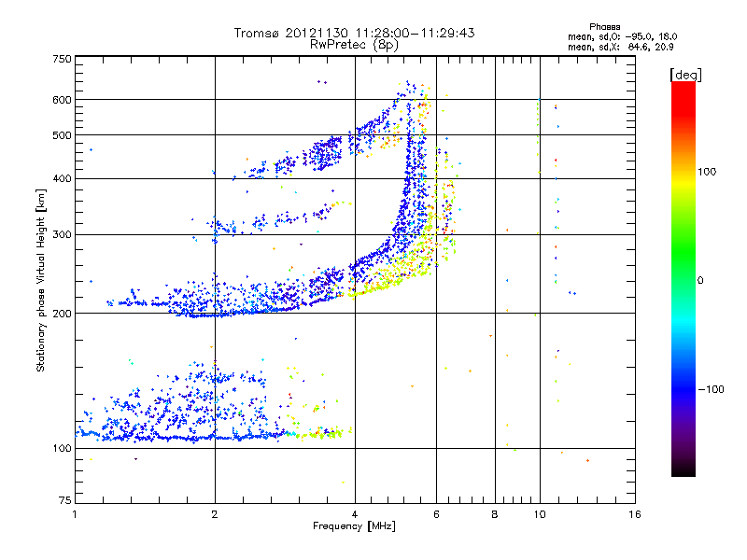Screen dimensions: 747x560
Task: Select the 'RwPretec (8p)' subtitle text
Action: (354, 45)
